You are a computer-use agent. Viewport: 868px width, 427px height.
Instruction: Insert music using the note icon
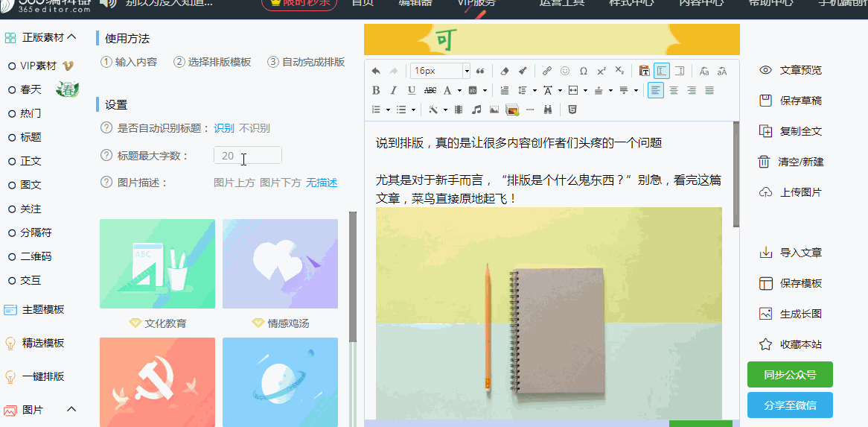pos(476,110)
